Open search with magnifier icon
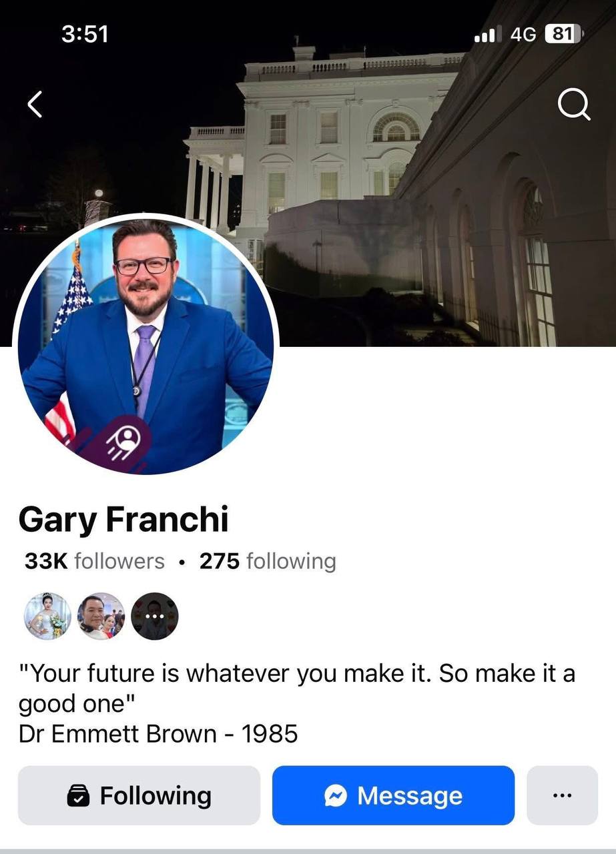The height and width of the screenshot is (854, 616). [x=574, y=105]
